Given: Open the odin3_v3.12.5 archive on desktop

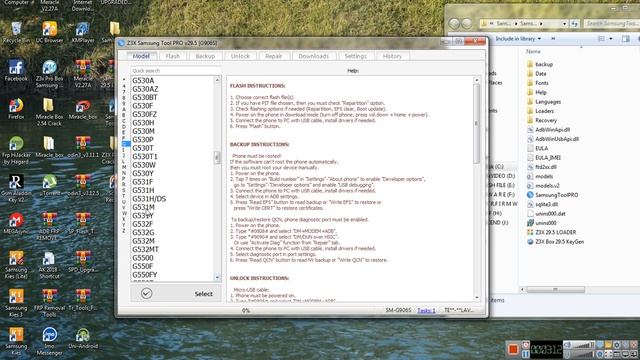Looking at the screenshot, I should (83, 185).
